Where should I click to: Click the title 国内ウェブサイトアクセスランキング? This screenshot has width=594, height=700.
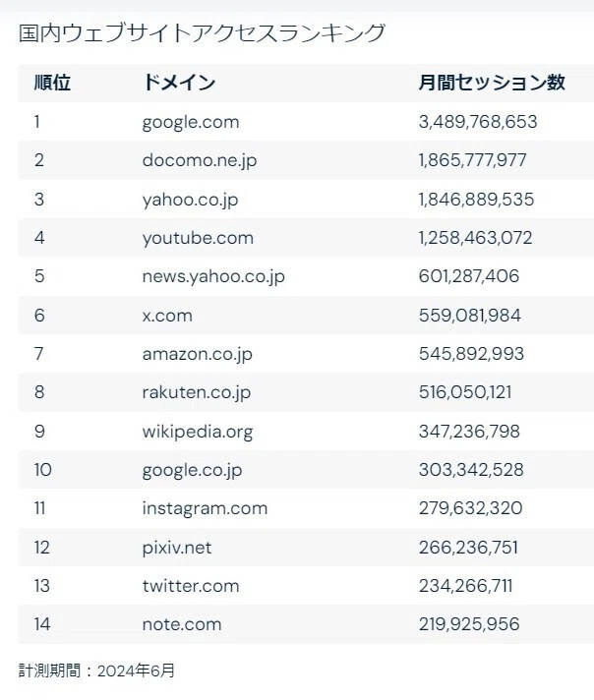tap(202, 33)
